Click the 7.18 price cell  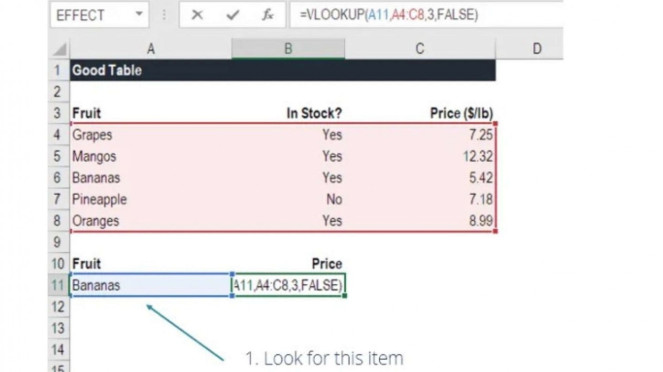tap(420, 199)
